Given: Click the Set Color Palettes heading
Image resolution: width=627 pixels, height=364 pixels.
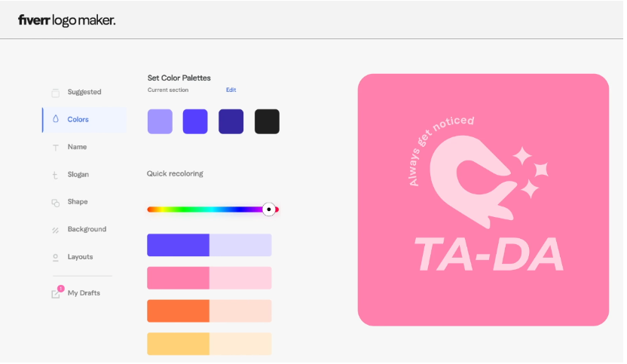Looking at the screenshot, I should tap(179, 78).
